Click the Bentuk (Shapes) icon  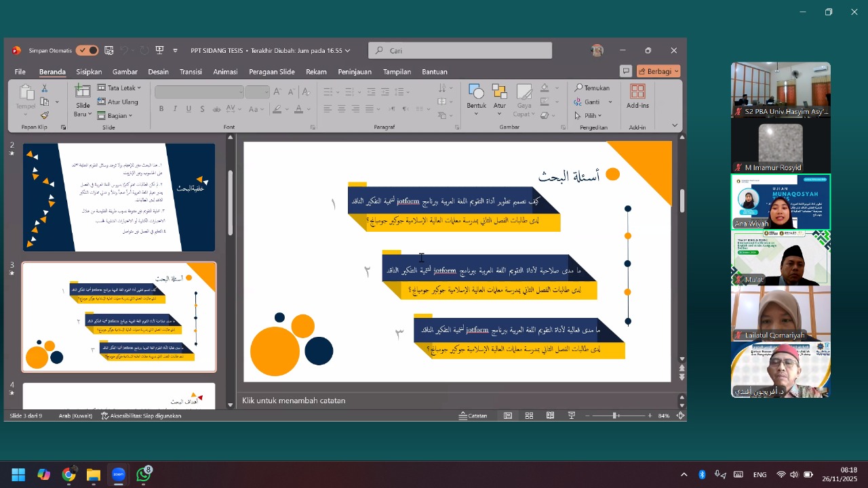tap(476, 93)
